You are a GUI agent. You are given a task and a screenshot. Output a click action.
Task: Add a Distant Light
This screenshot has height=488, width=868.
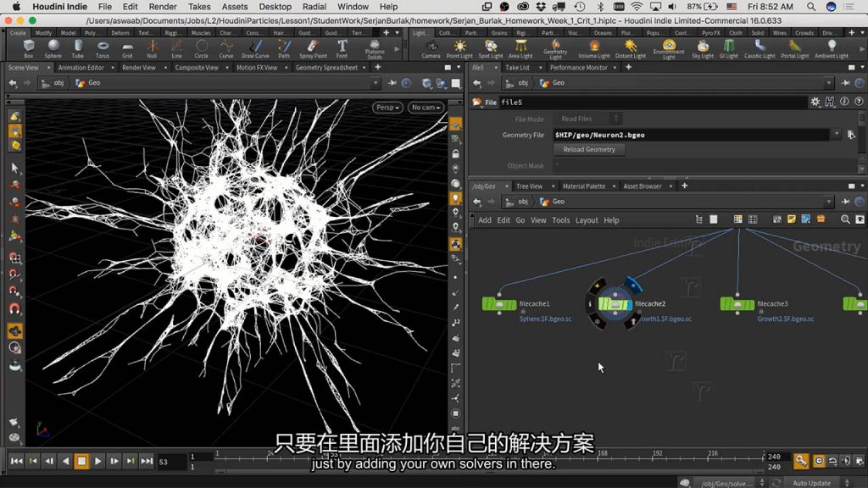coord(631,48)
